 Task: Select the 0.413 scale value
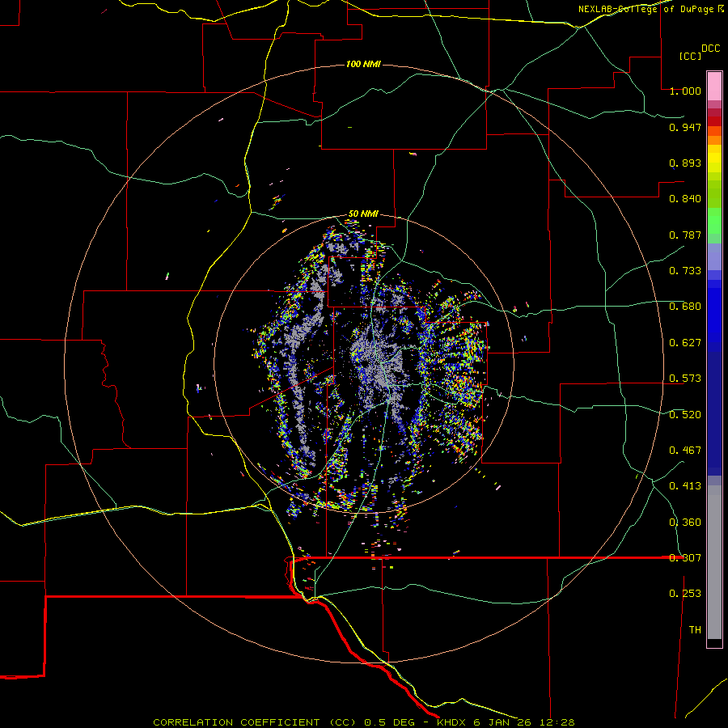[x=685, y=486]
